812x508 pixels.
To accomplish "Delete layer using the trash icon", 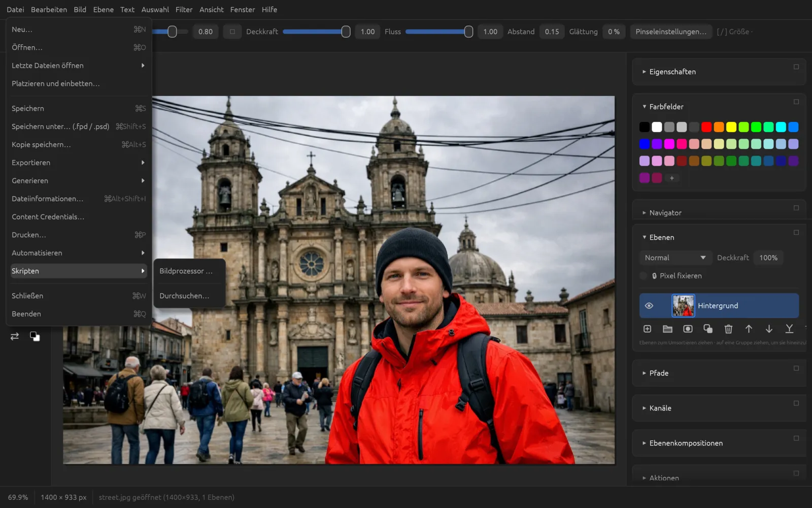I will coord(728,329).
